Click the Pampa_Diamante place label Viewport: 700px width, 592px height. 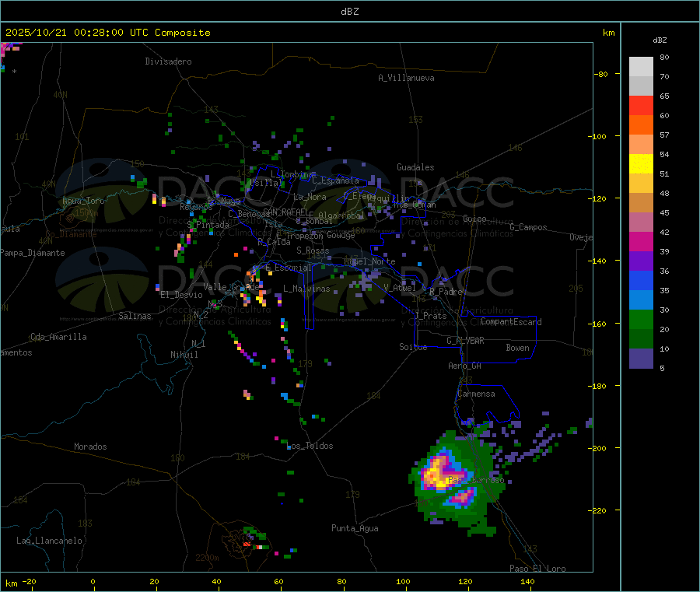[x=33, y=253]
